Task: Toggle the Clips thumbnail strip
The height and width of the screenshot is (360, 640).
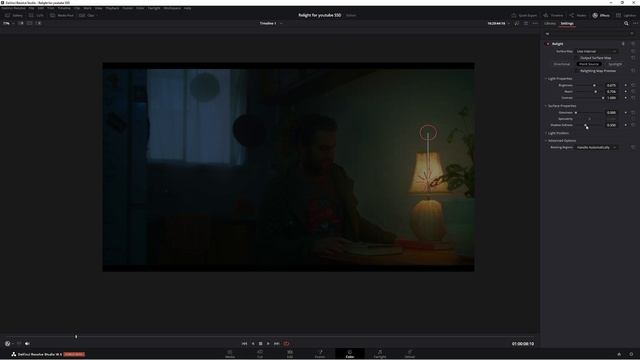Action: pyautogui.click(x=87, y=16)
